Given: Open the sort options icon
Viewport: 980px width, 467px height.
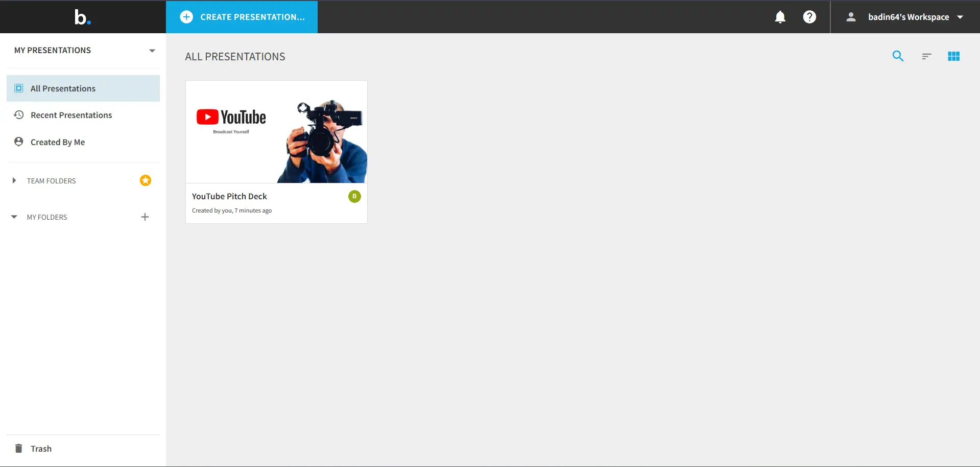Looking at the screenshot, I should click(926, 56).
